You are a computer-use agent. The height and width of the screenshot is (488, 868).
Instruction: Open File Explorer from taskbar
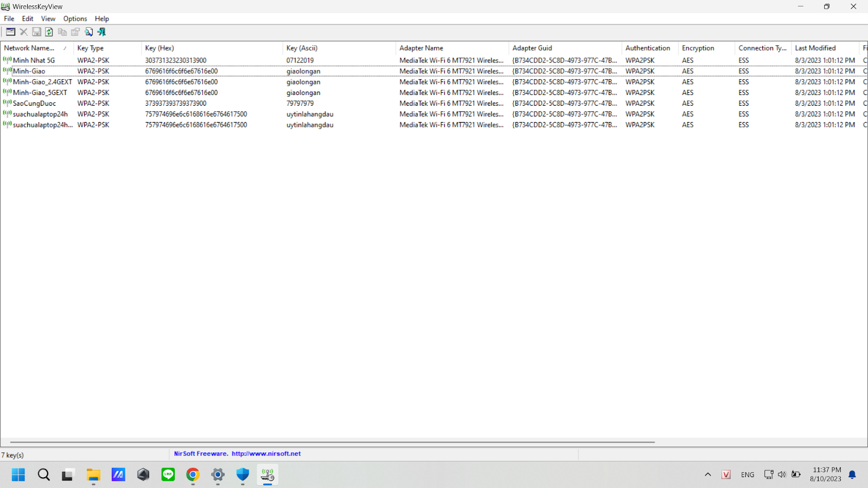click(93, 475)
